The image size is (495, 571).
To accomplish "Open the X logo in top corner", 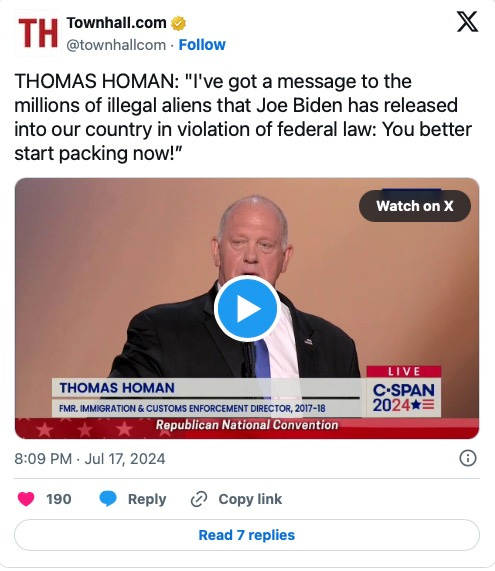I will tap(467, 22).
